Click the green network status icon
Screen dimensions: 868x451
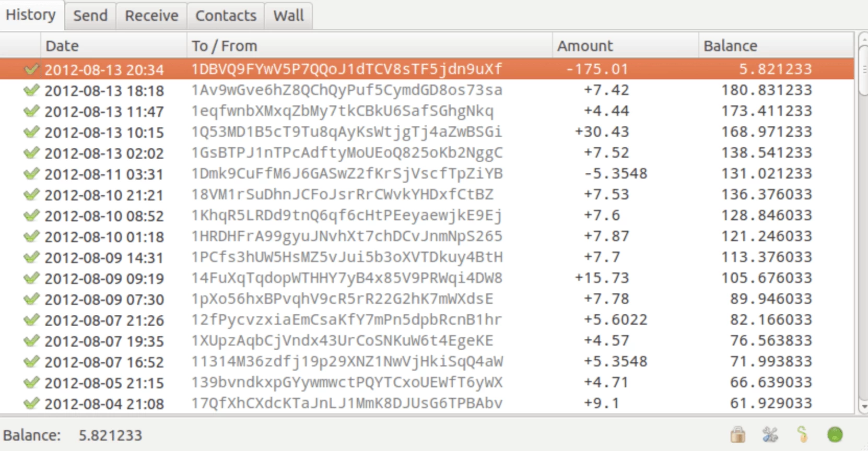click(x=835, y=434)
